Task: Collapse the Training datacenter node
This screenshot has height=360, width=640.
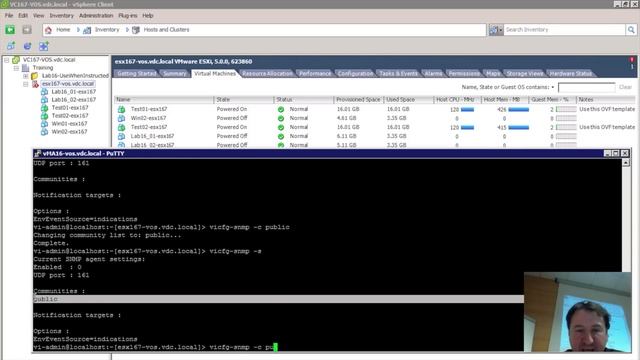Action: coord(16,68)
